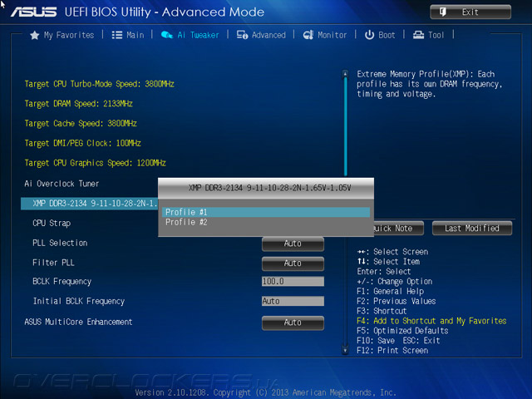The height and width of the screenshot is (399, 532).
Task: Click the Last Modified button
Action: [472, 229]
